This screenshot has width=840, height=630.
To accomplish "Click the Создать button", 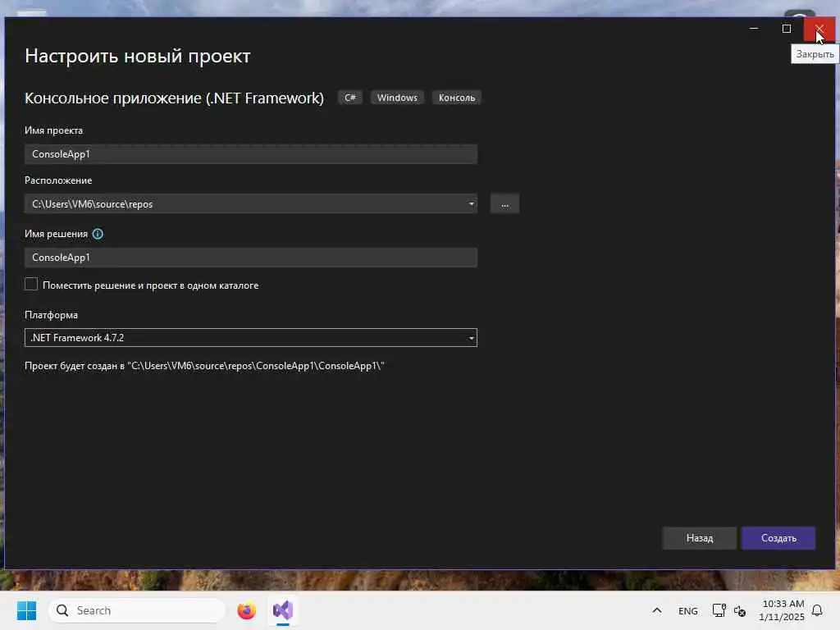I will 778,538.
